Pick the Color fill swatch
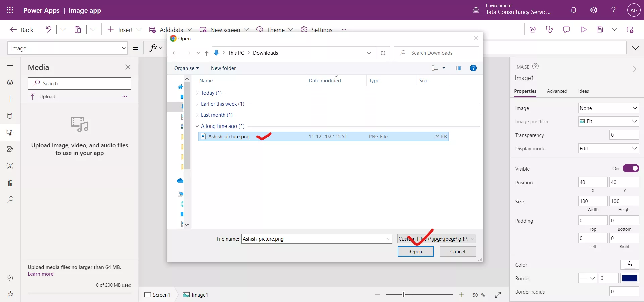This screenshot has width=644, height=302. pos(630,265)
